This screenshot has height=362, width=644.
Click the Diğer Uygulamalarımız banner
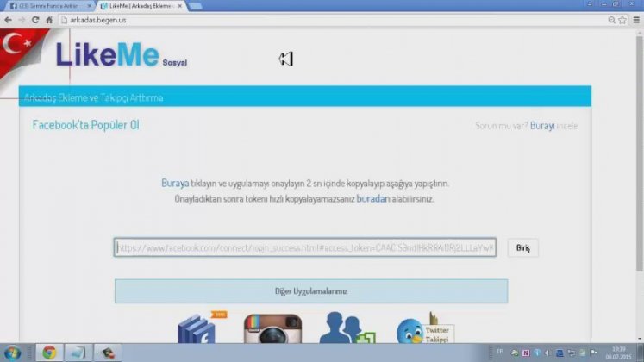point(311,291)
